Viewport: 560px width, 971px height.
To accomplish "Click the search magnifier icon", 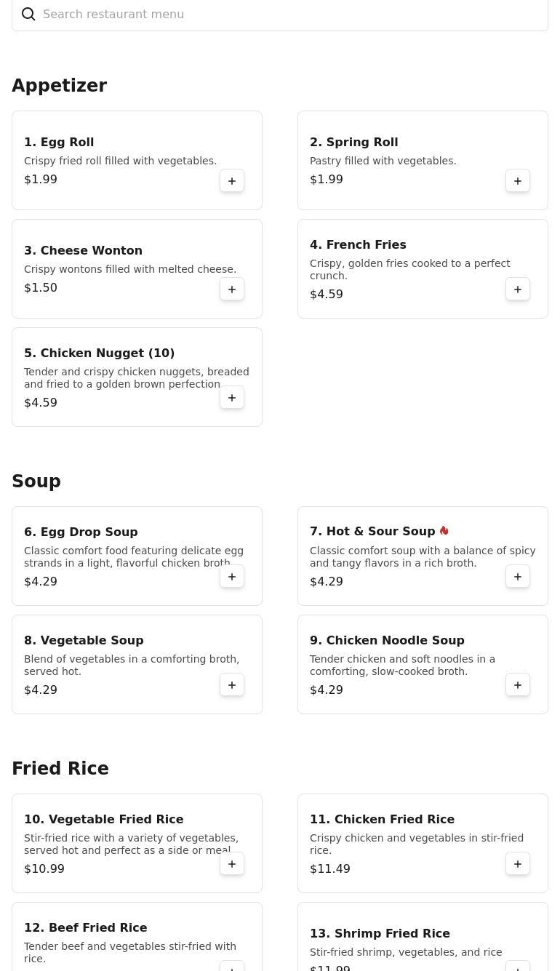I will [x=28, y=15].
